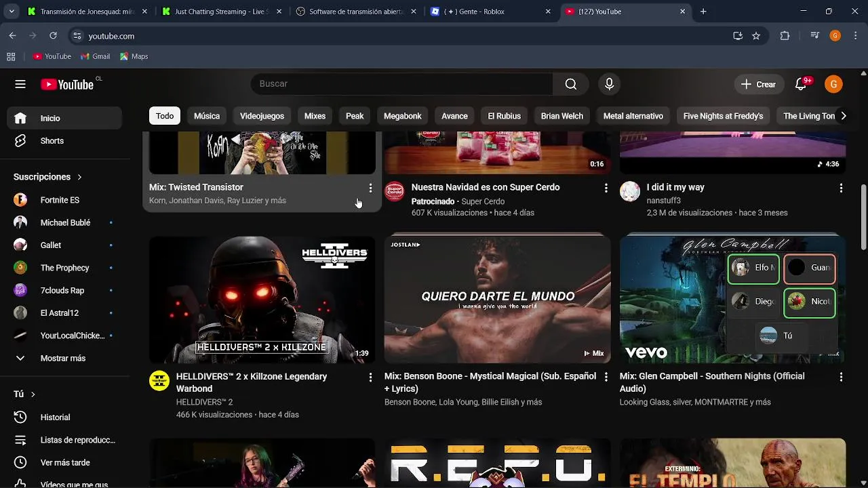Select the Megabonk filter chip
This screenshot has height=488, width=868.
403,116
